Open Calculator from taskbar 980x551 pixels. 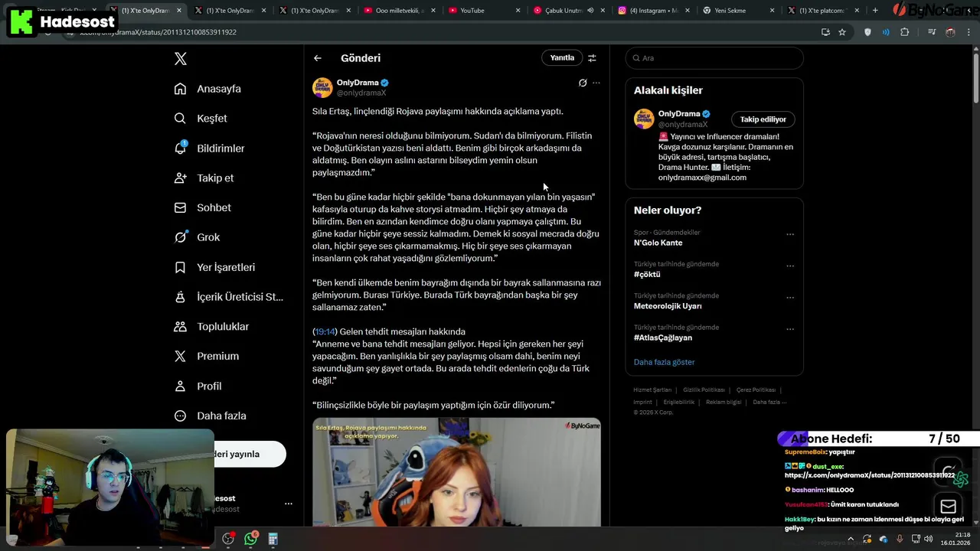tap(273, 540)
